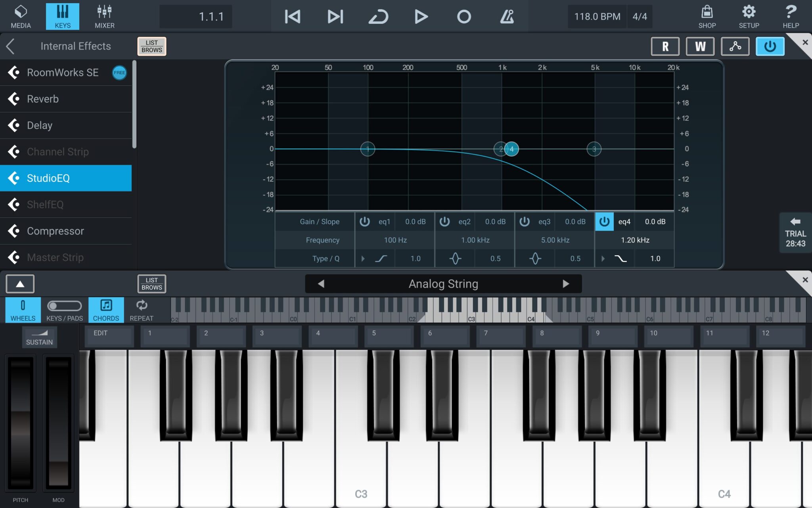812x508 pixels.
Task: Select next instrument preset after Analog String
Action: coord(566,284)
